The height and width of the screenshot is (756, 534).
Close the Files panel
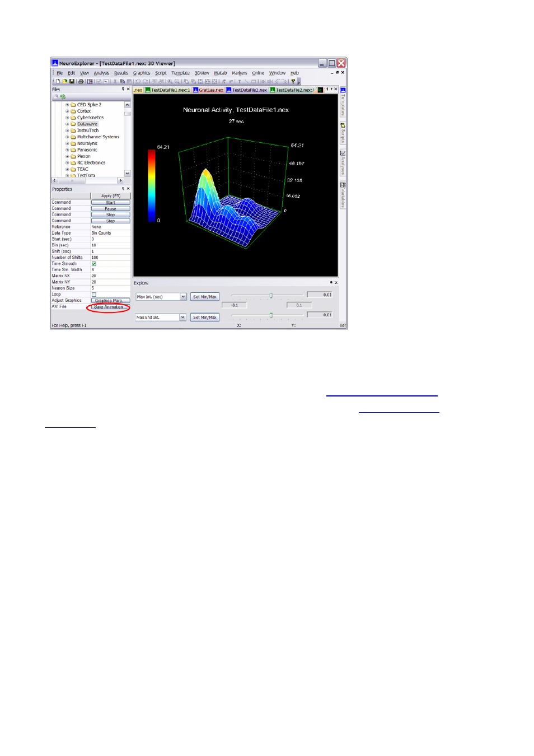coord(128,89)
